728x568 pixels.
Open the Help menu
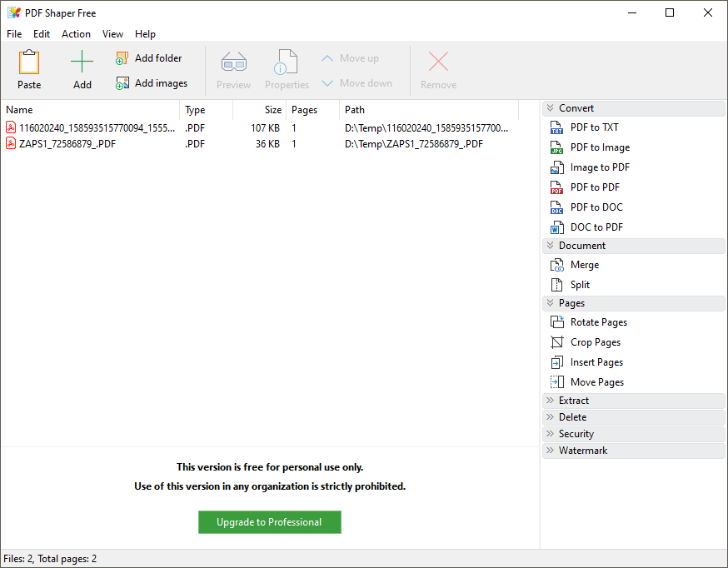[145, 34]
